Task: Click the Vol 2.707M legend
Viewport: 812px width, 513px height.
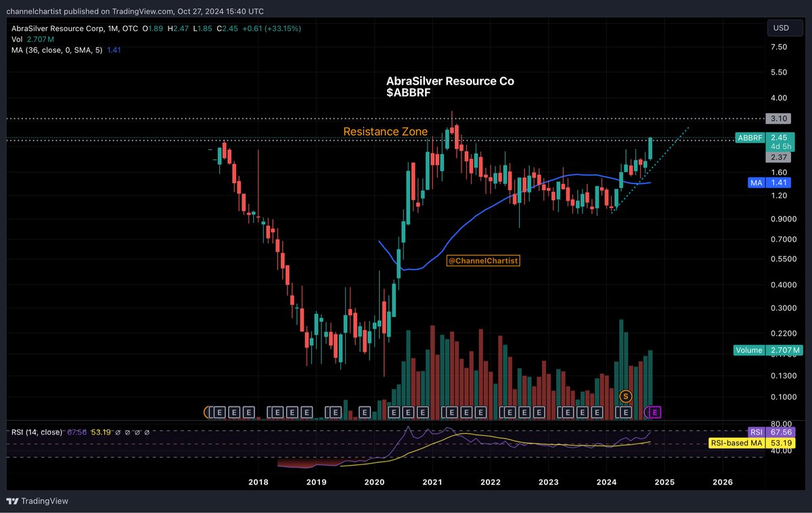Action: click(x=32, y=39)
